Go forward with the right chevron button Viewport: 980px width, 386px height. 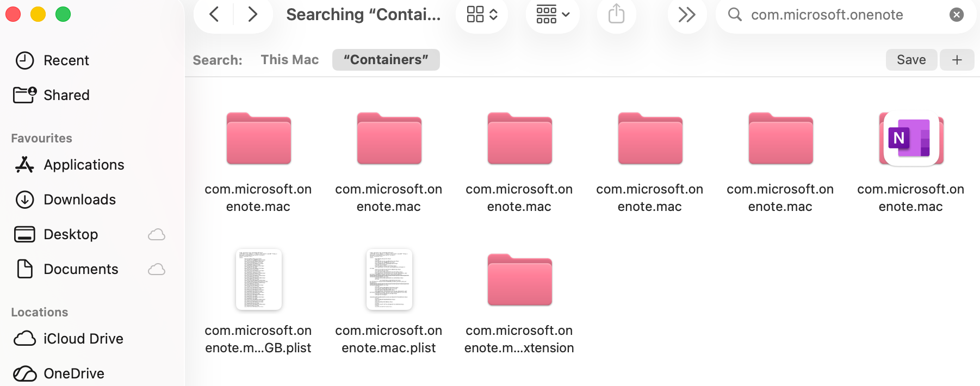click(x=252, y=14)
